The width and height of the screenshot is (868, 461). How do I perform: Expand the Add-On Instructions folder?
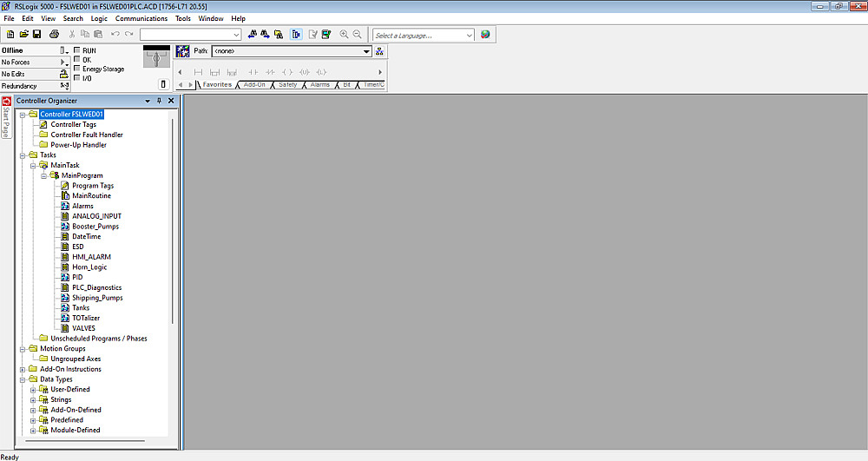tap(23, 370)
